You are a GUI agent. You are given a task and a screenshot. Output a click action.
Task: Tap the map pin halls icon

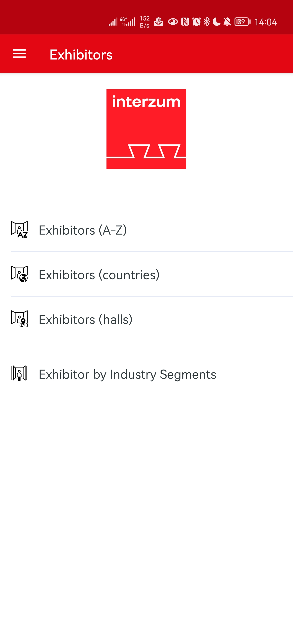click(19, 319)
